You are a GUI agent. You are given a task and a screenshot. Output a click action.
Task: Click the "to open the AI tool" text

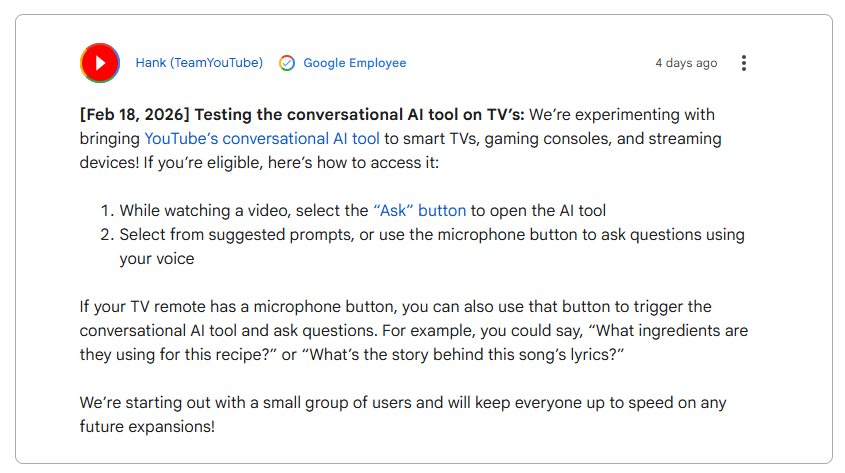[538, 211]
